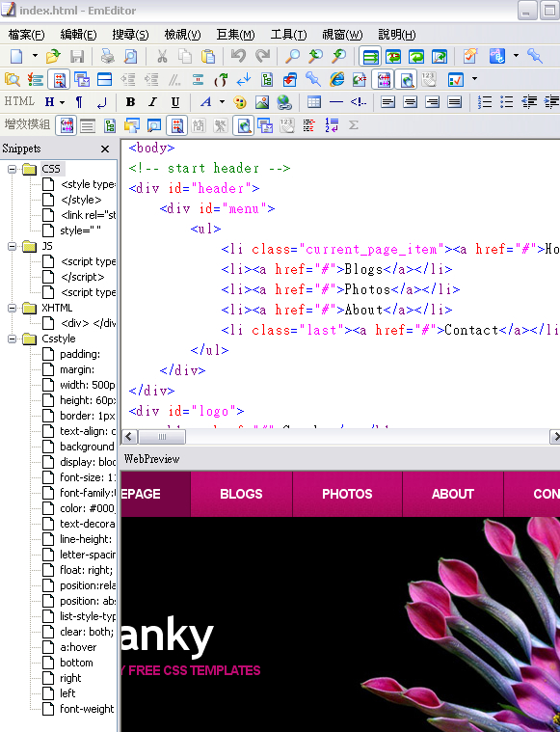Insert hyperlink globe icon

(284, 102)
